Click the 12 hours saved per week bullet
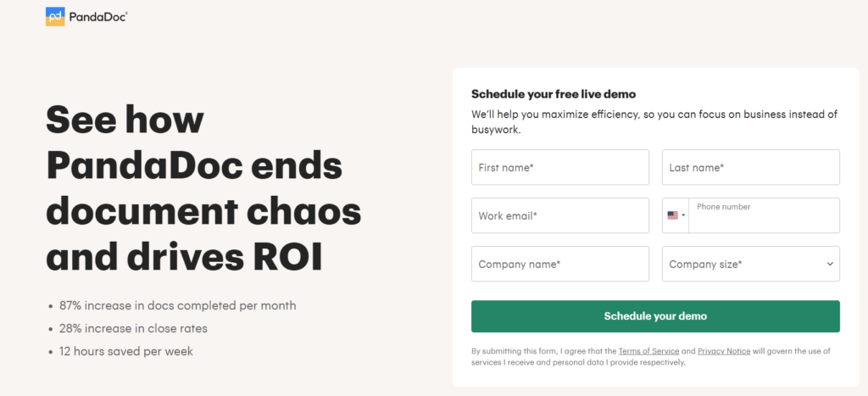Image resolution: width=868 pixels, height=396 pixels. click(x=125, y=351)
